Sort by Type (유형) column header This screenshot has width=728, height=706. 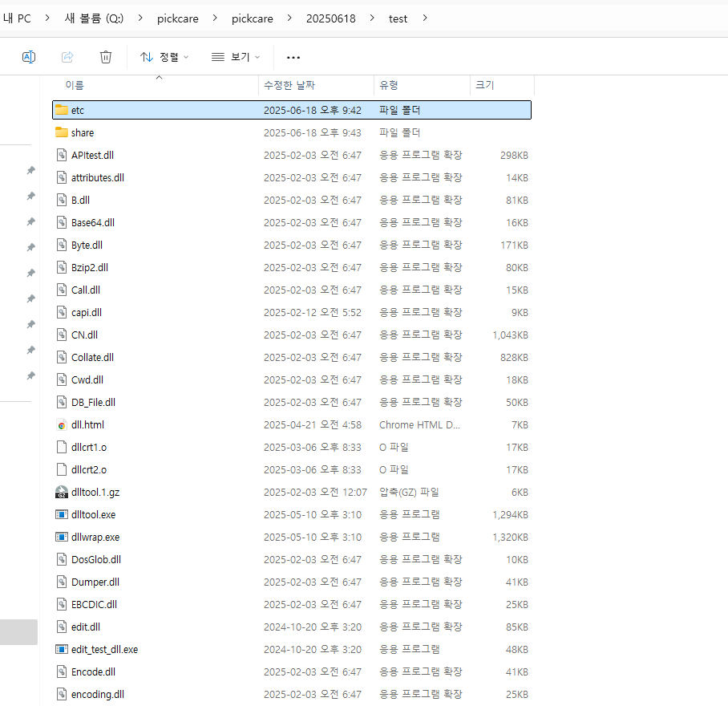pos(389,85)
